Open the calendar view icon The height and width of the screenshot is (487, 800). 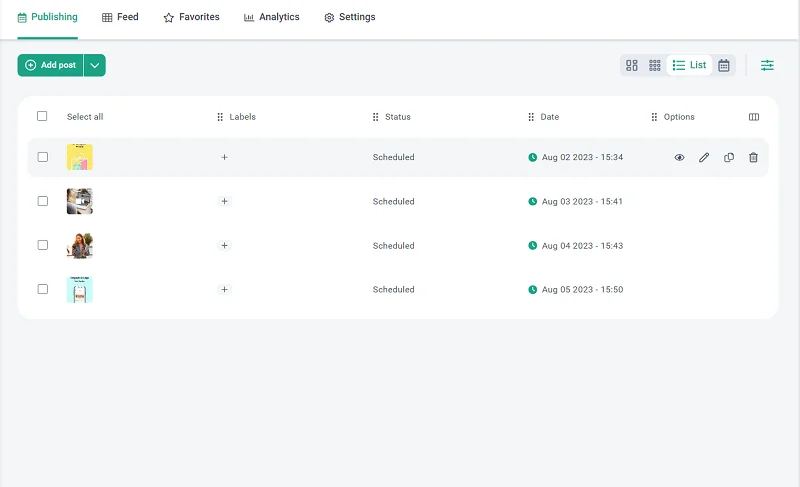tap(724, 65)
